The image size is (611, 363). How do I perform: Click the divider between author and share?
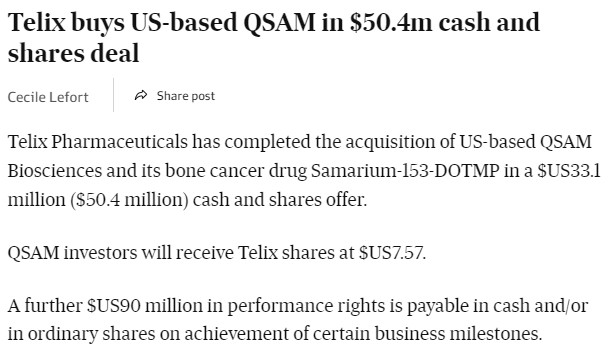click(113, 95)
